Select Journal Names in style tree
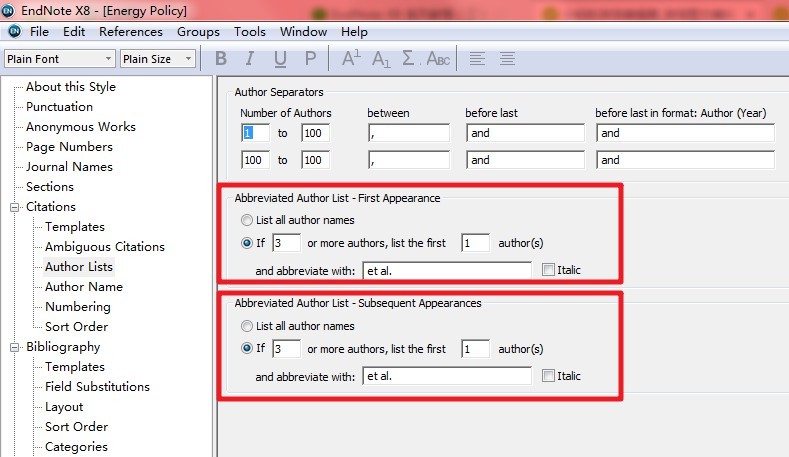789x457 pixels. (69, 167)
